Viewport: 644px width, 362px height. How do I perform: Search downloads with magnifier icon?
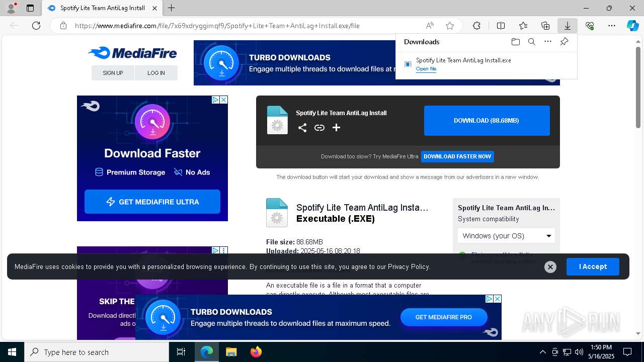click(531, 42)
